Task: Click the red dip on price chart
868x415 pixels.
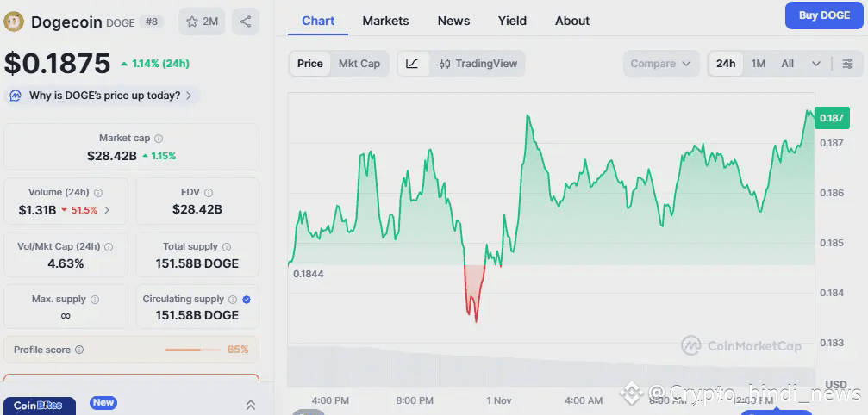Action: click(474, 293)
